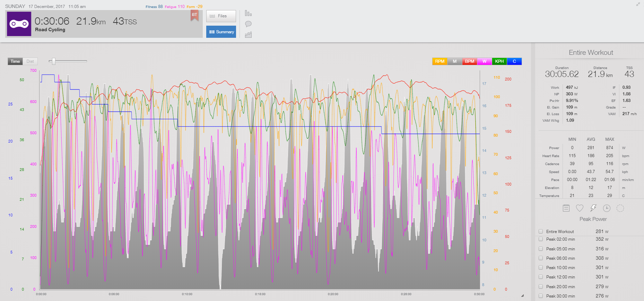This screenshot has width=644, height=301.
Task: Open the comments speech bubble icon
Action: pyautogui.click(x=248, y=24)
